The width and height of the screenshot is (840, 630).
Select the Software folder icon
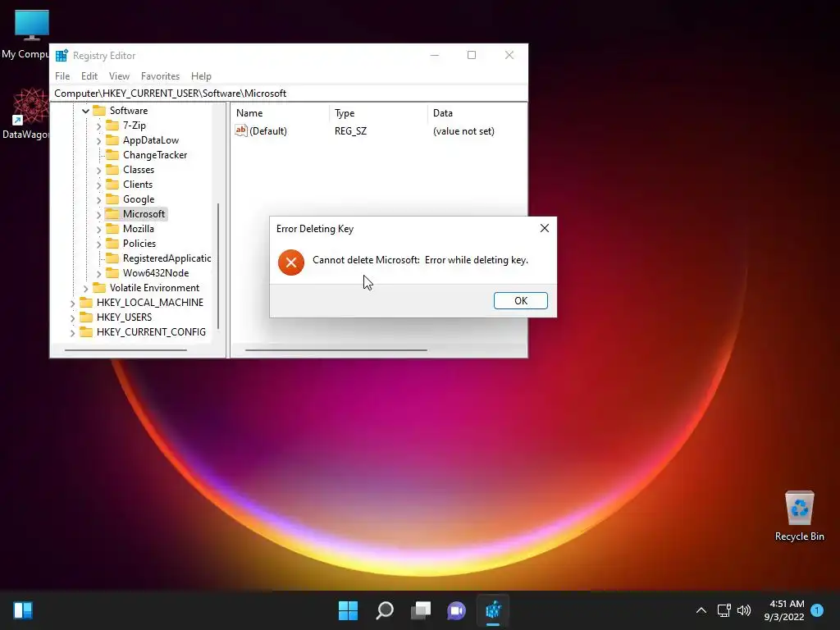pyautogui.click(x=99, y=111)
